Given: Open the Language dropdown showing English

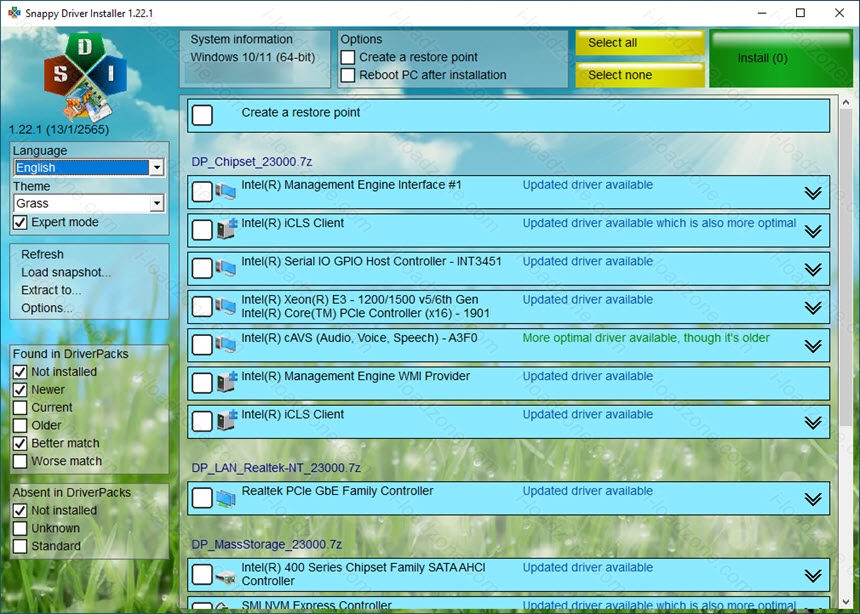Looking at the screenshot, I should click(88, 167).
